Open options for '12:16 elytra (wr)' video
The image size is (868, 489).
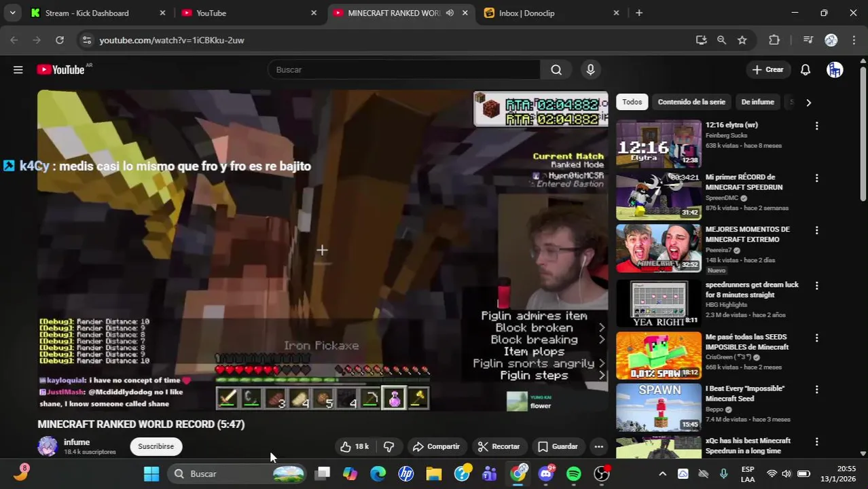tap(816, 126)
